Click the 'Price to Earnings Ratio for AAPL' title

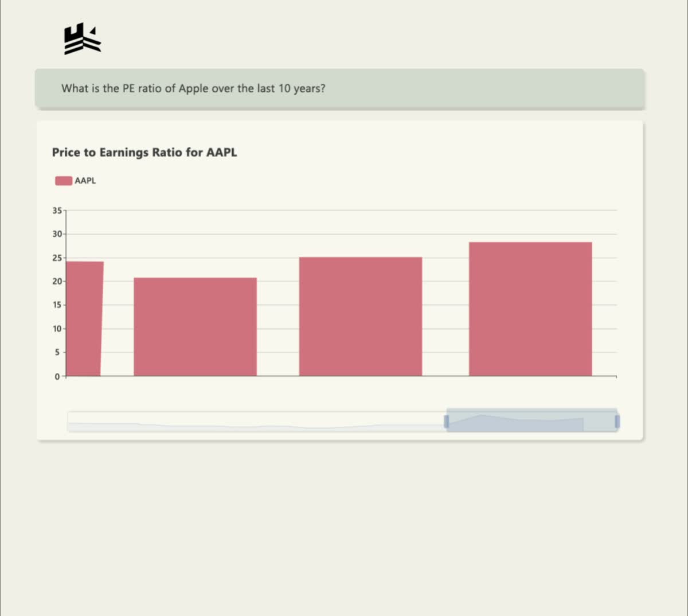(x=144, y=153)
